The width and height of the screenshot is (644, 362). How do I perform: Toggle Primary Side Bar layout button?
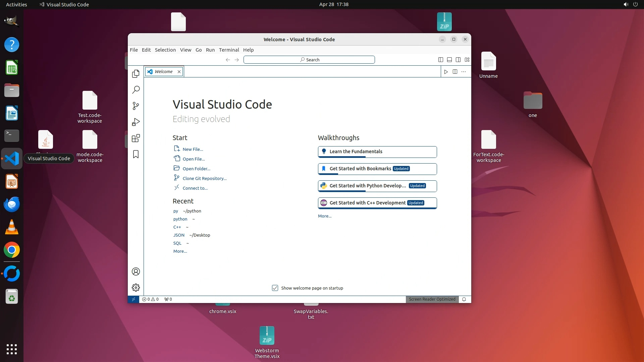(x=441, y=60)
